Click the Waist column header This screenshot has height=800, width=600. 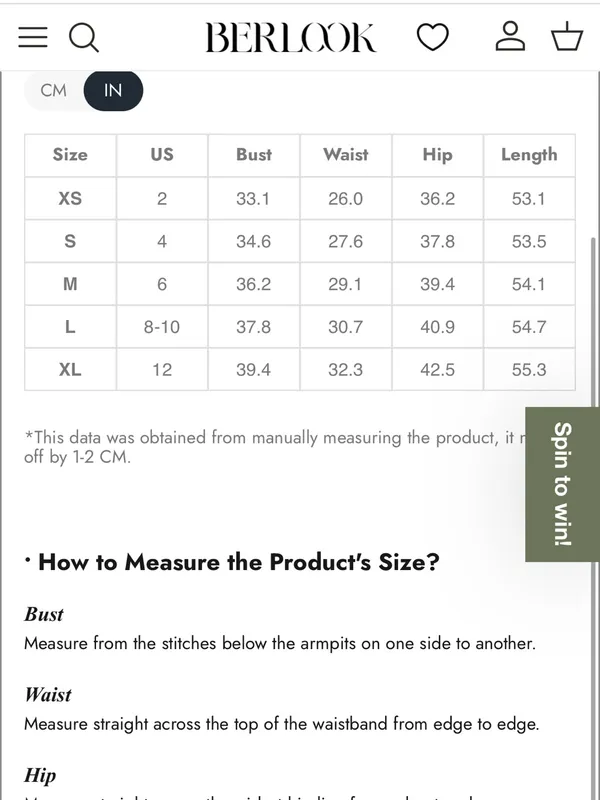point(345,155)
